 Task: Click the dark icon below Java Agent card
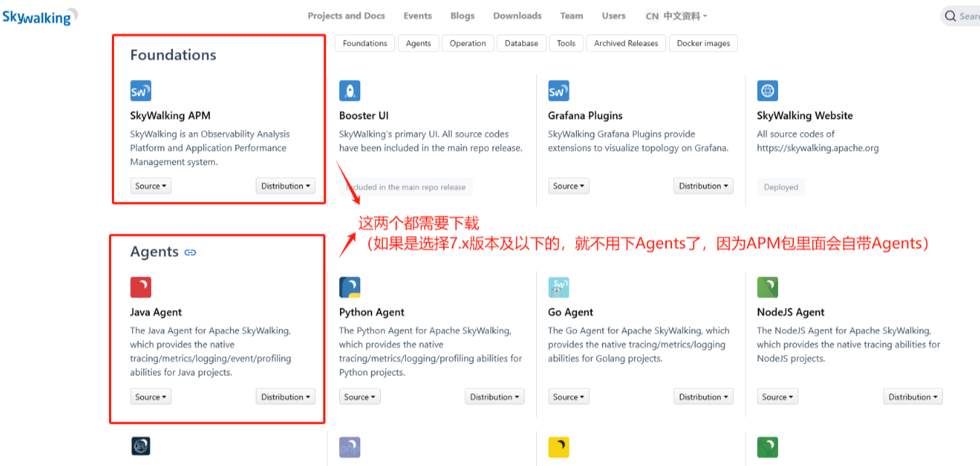tap(141, 446)
